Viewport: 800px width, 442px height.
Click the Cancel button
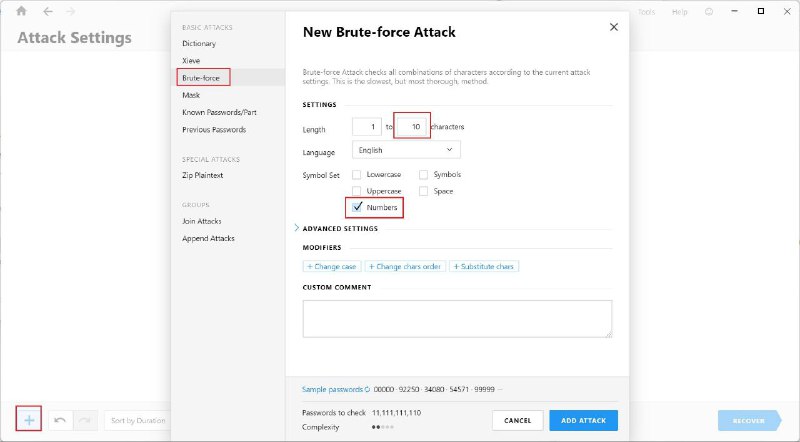[x=517, y=420]
